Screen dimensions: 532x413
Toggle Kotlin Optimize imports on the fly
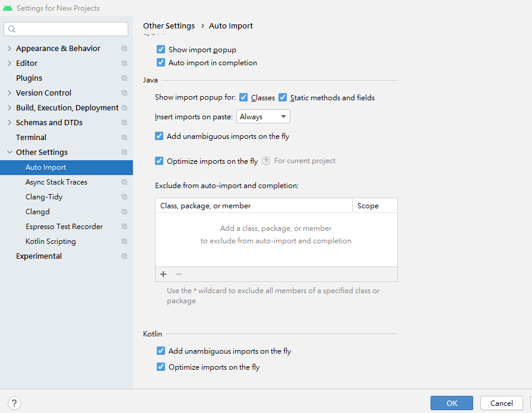[x=161, y=367]
